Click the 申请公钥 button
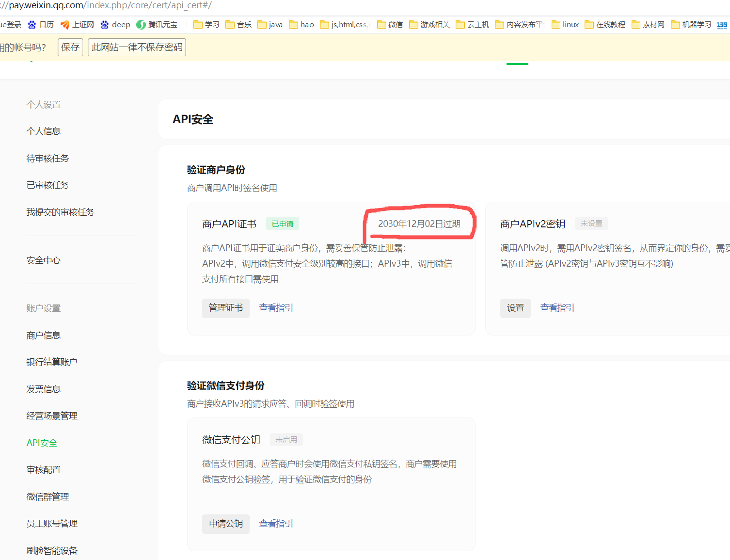Viewport: 730px width, 560px height. pyautogui.click(x=225, y=524)
